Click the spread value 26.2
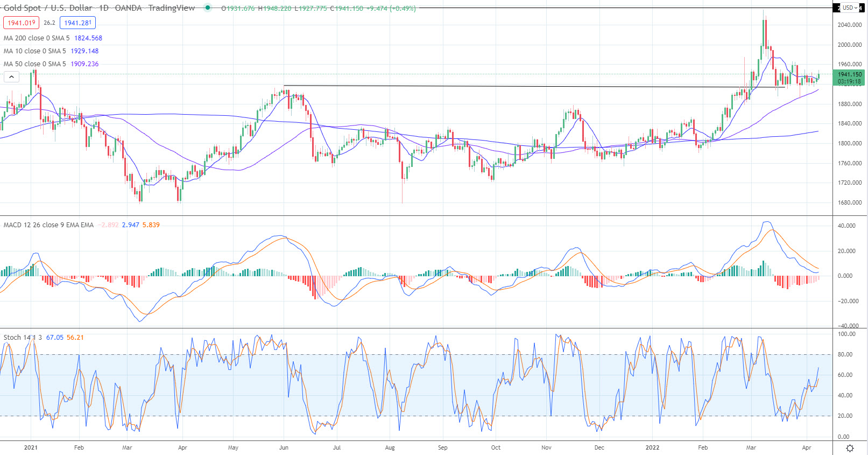 50,23
